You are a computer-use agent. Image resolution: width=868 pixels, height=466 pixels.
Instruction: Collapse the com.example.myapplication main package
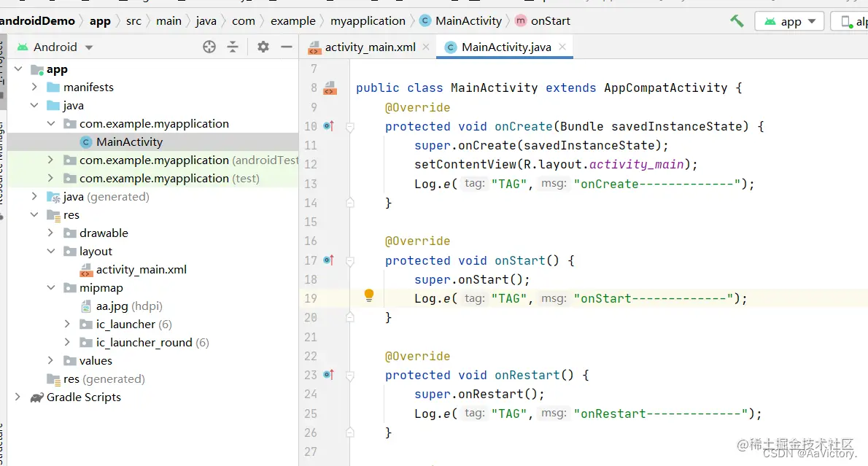coord(51,123)
